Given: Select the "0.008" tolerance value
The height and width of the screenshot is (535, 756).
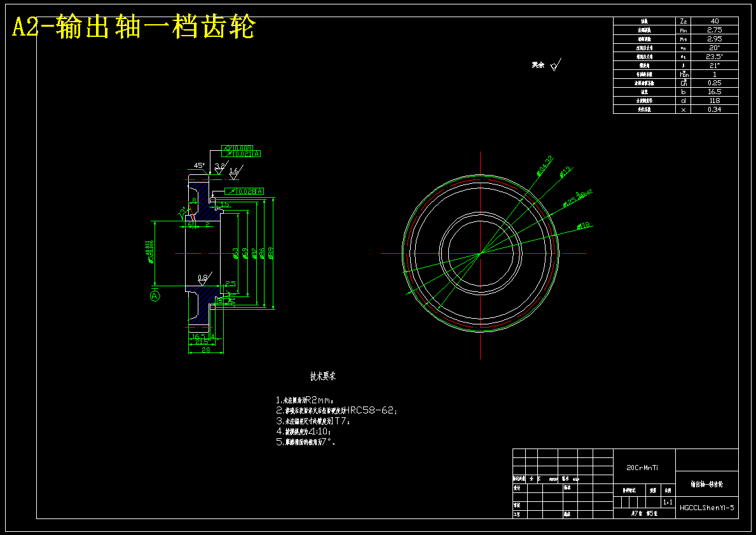Looking at the screenshot, I should point(243,148).
